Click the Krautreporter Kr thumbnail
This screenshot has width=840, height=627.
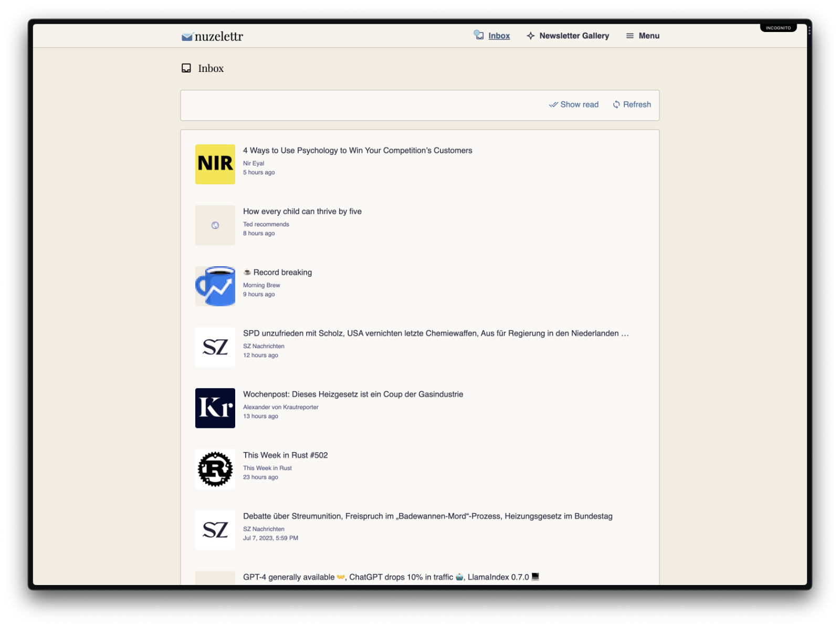coord(215,408)
